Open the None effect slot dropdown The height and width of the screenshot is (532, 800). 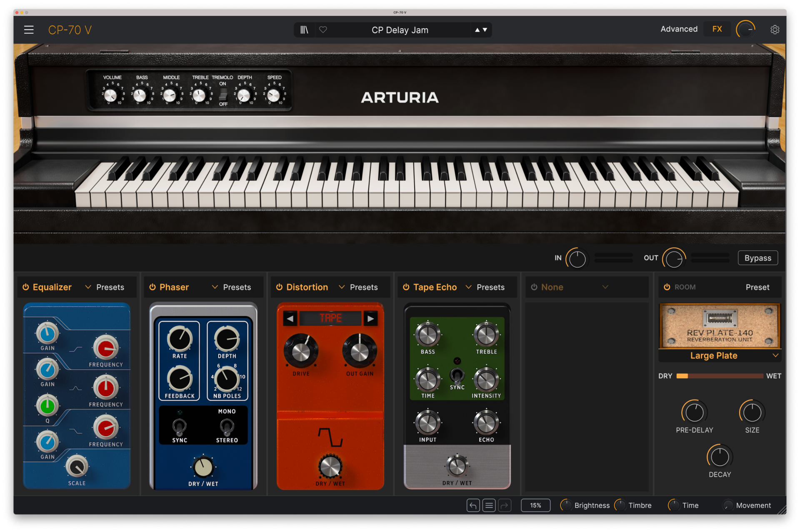tap(605, 287)
